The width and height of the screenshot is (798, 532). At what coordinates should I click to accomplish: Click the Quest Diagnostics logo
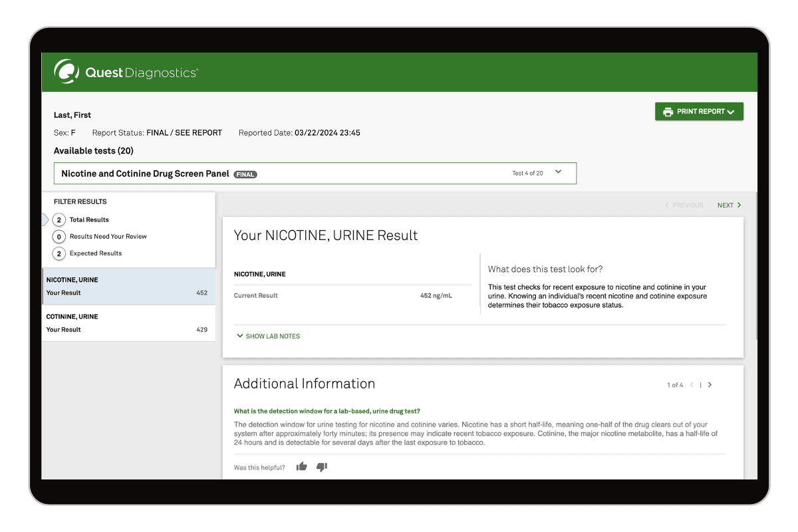[125, 72]
